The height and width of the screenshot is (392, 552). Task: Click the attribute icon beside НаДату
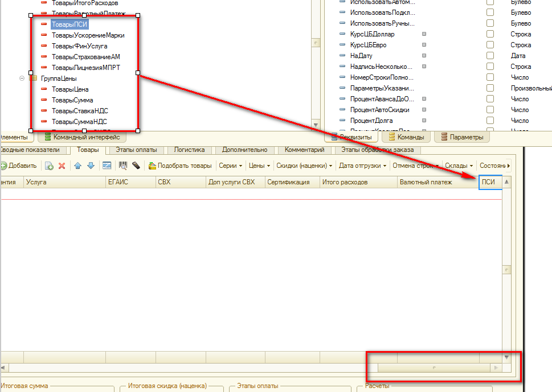click(x=342, y=55)
